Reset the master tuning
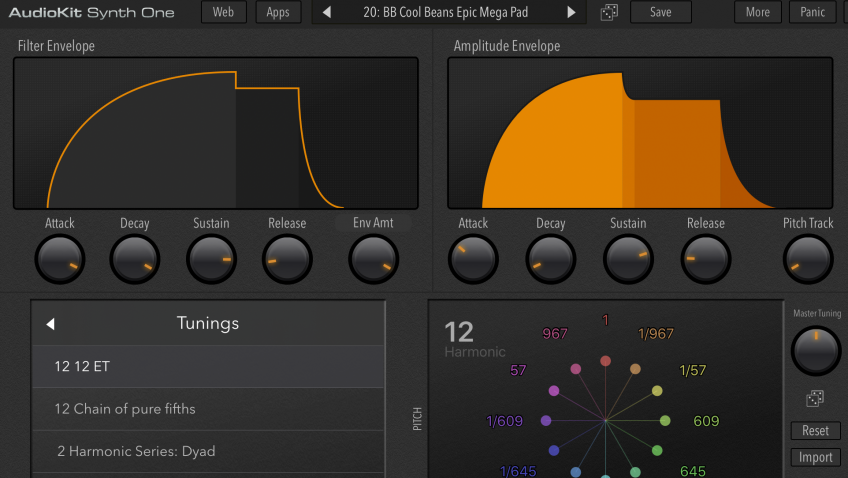Screen dimensions: 848x478 pyautogui.click(x=815, y=430)
